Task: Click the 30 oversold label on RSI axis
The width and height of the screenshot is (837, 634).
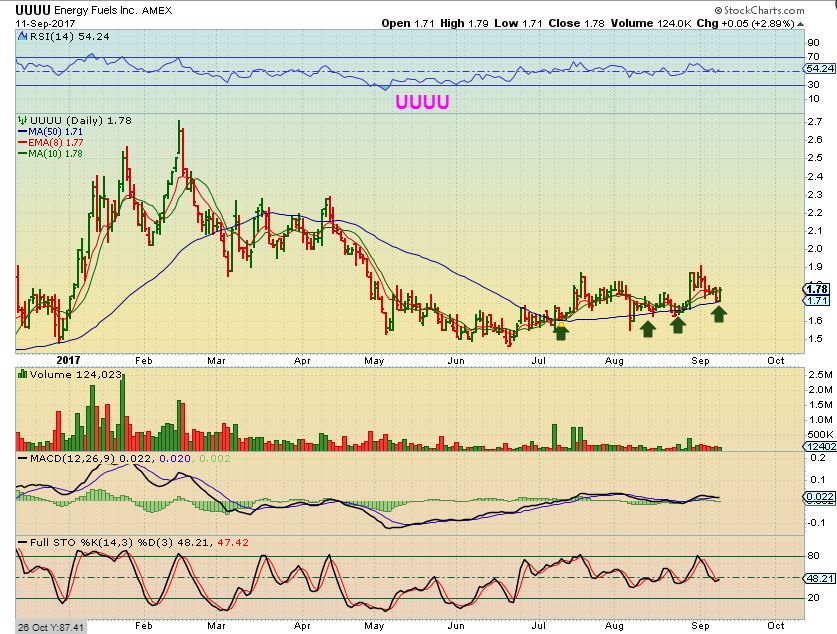Action: (x=814, y=85)
